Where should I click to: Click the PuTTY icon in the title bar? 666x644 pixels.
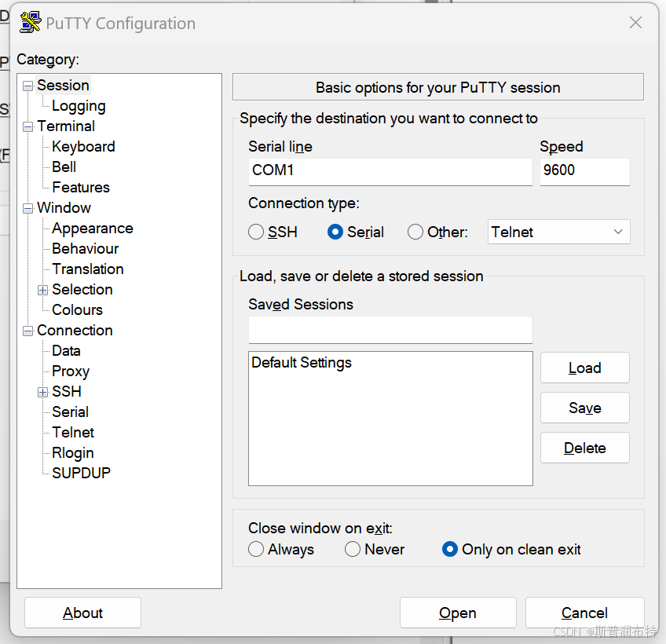coord(30,23)
